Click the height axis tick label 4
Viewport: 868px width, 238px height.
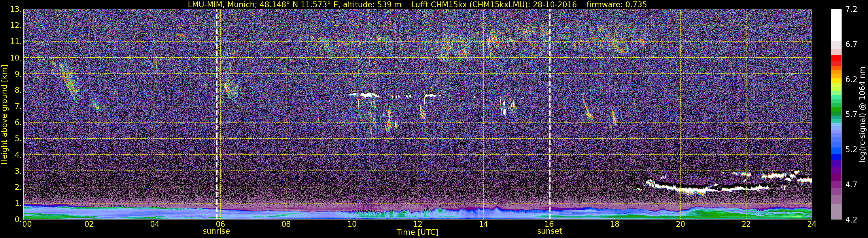click(x=18, y=155)
